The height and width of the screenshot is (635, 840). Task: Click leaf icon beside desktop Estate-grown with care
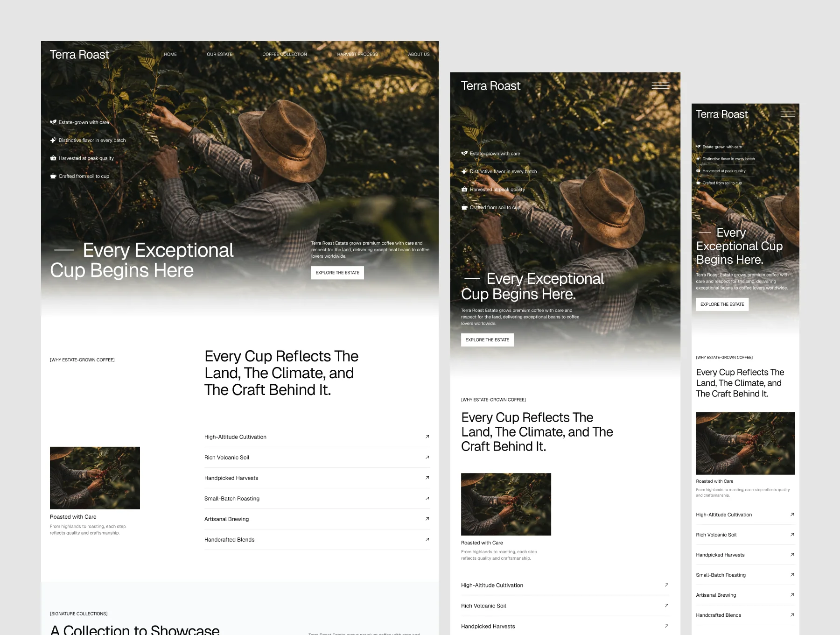tap(53, 122)
